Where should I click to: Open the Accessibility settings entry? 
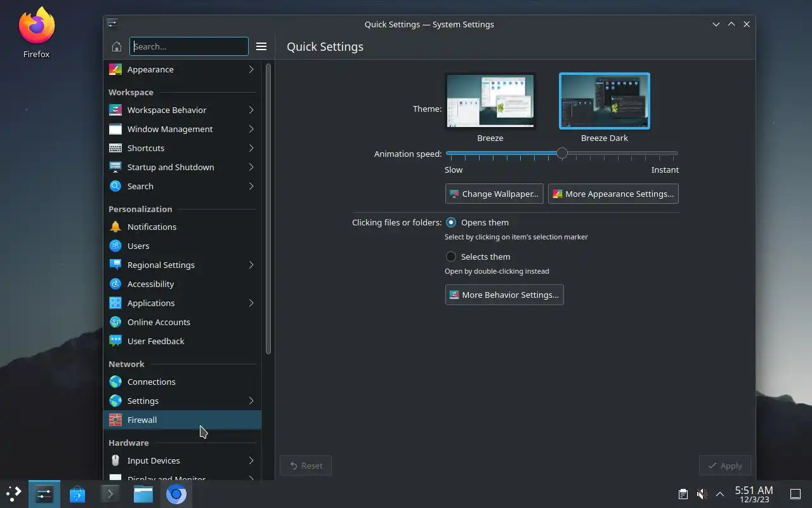182,284
